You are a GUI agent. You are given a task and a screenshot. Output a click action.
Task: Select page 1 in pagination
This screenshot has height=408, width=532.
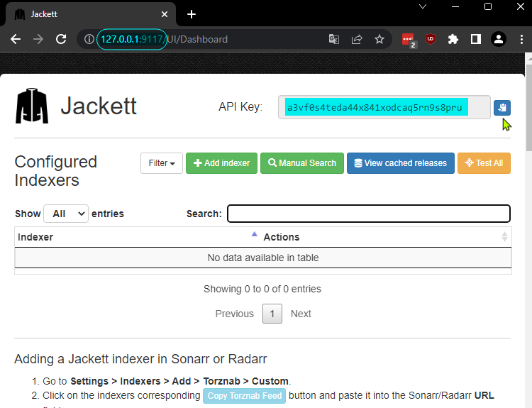click(272, 314)
